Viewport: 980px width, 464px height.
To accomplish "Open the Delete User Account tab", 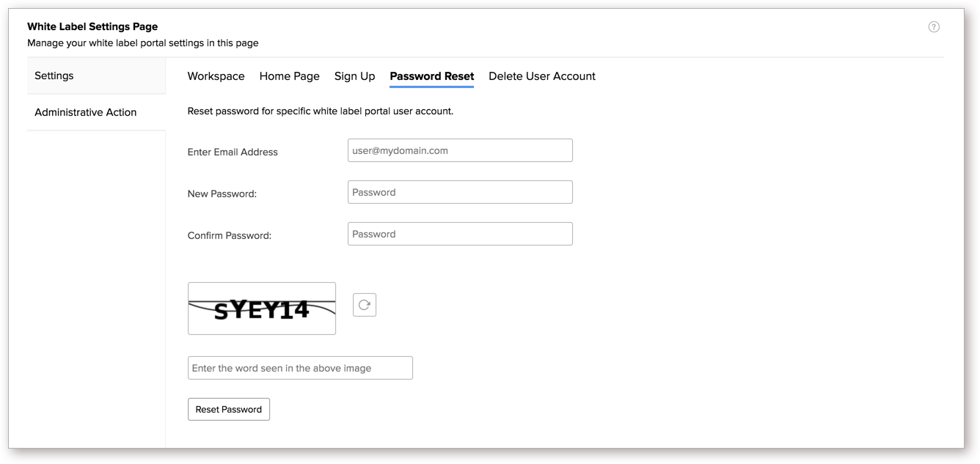I will pos(542,76).
